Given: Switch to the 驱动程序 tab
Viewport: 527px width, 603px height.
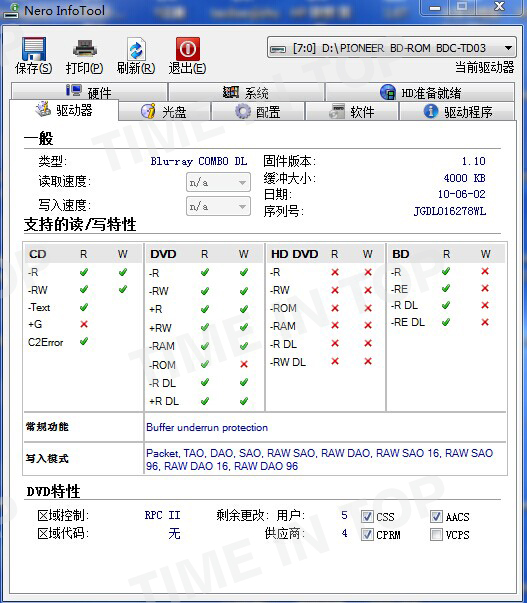Looking at the screenshot, I should coord(457,112).
